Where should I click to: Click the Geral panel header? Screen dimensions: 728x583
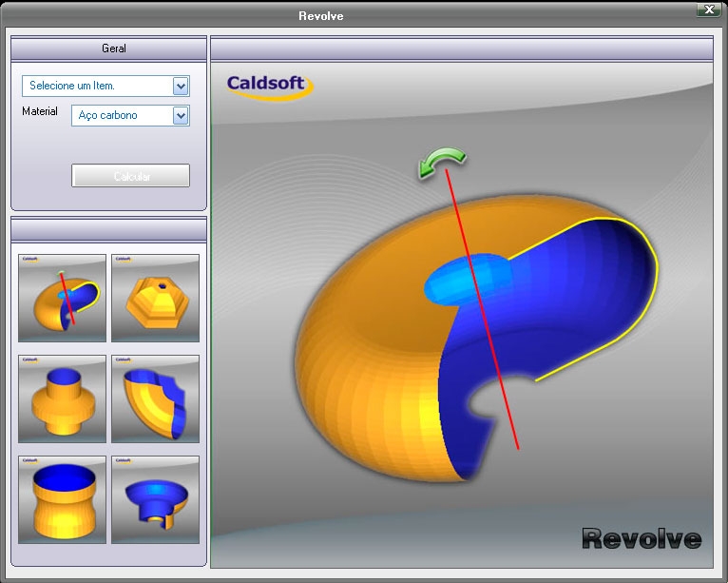coord(108,49)
